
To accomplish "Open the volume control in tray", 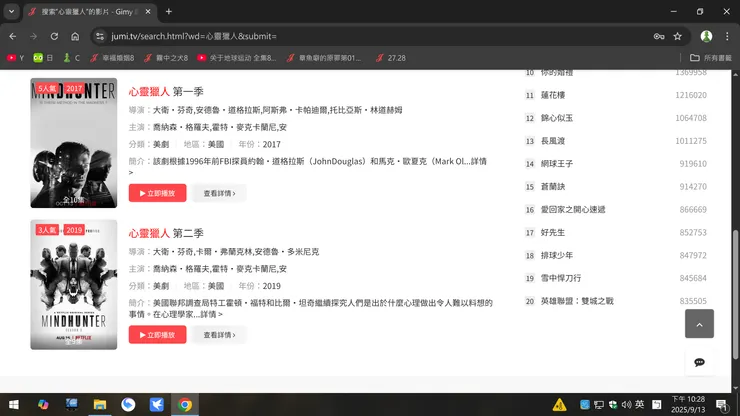I will tap(626, 405).
